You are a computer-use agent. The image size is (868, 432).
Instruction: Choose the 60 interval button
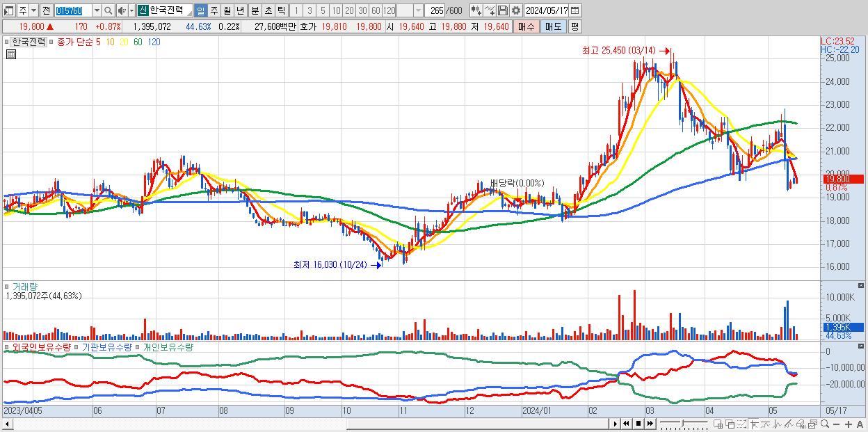click(376, 10)
